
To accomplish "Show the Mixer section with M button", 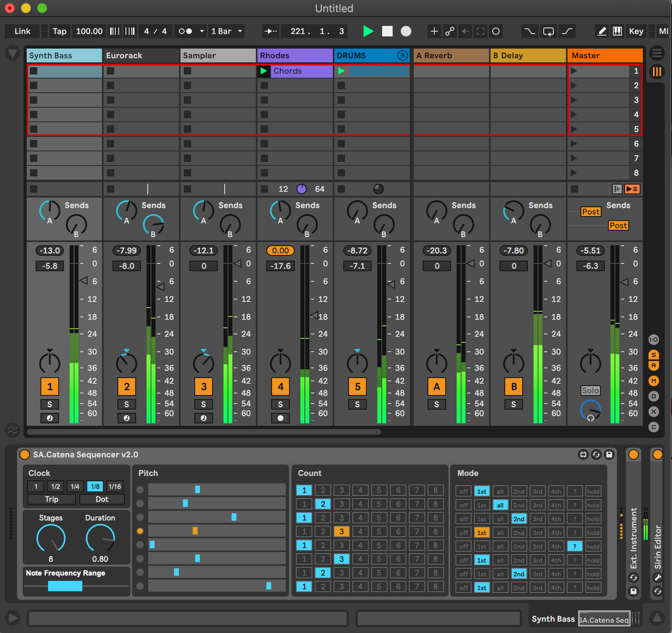I will (x=654, y=381).
